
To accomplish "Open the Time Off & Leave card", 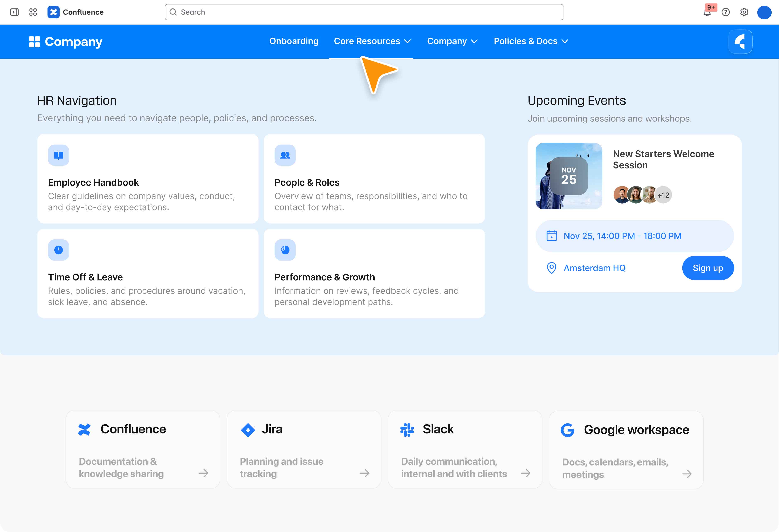I will [148, 273].
